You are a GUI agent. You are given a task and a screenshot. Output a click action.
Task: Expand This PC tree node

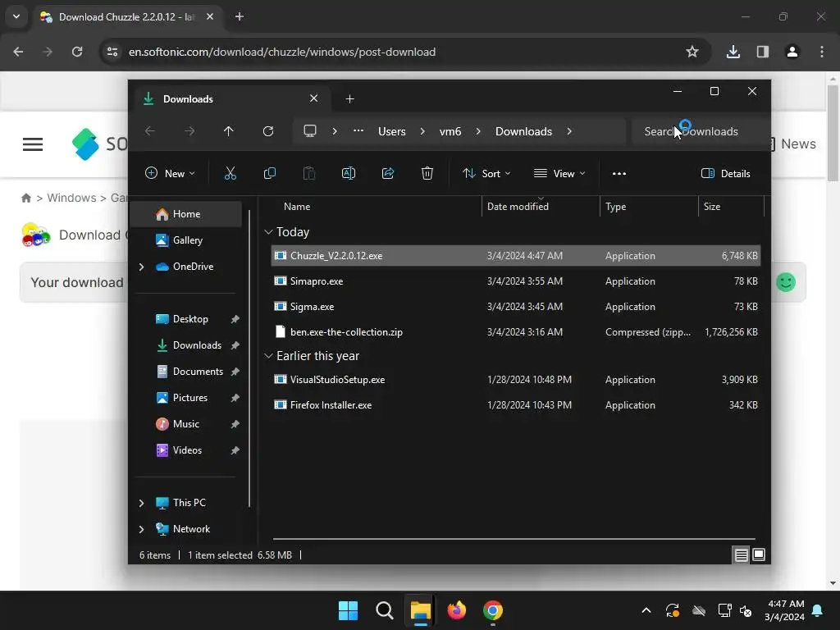141,503
